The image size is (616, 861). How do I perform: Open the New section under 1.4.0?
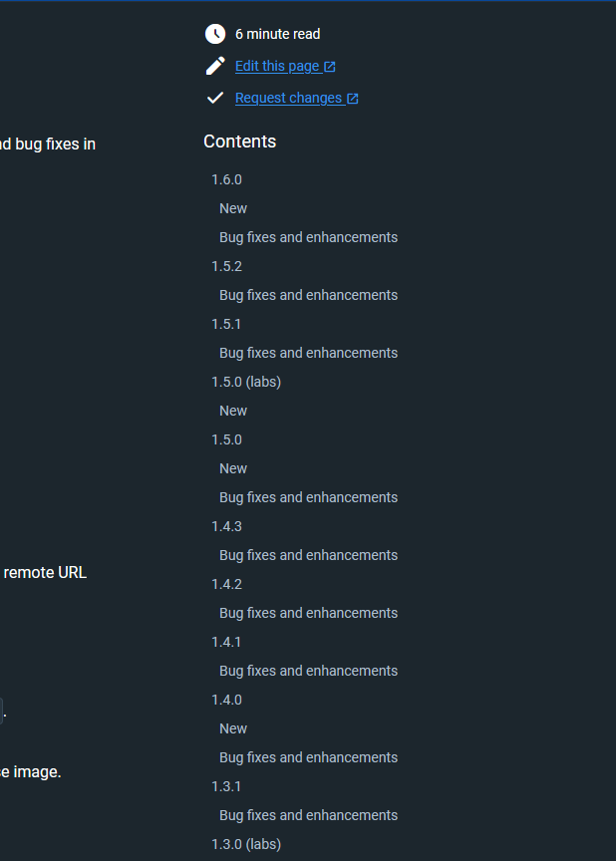[232, 728]
